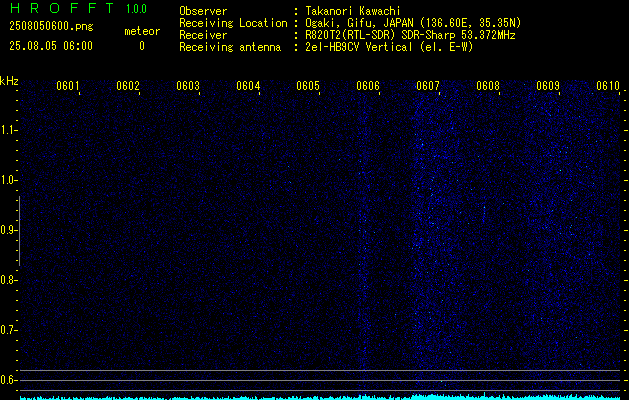Click the 0.8 kHz axis label
This screenshot has width=629, height=400.
point(8,280)
